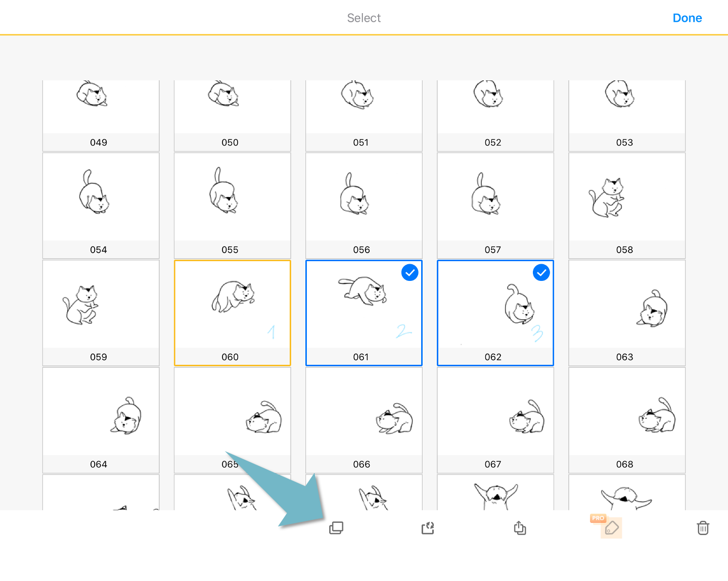
Task: Tap the move frames icon
Action: (428, 528)
